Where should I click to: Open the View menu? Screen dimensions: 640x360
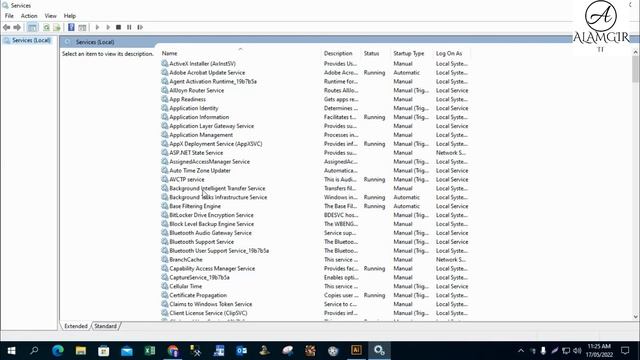(x=51, y=16)
